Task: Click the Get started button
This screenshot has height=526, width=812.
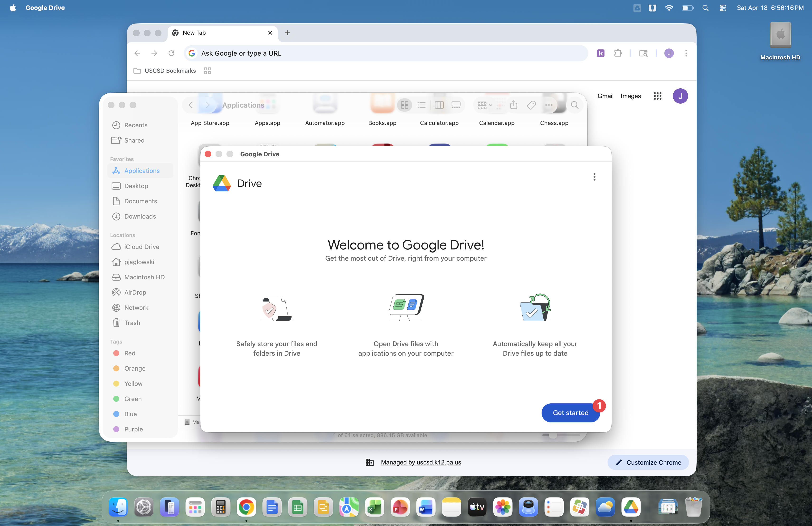Action: tap(570, 413)
